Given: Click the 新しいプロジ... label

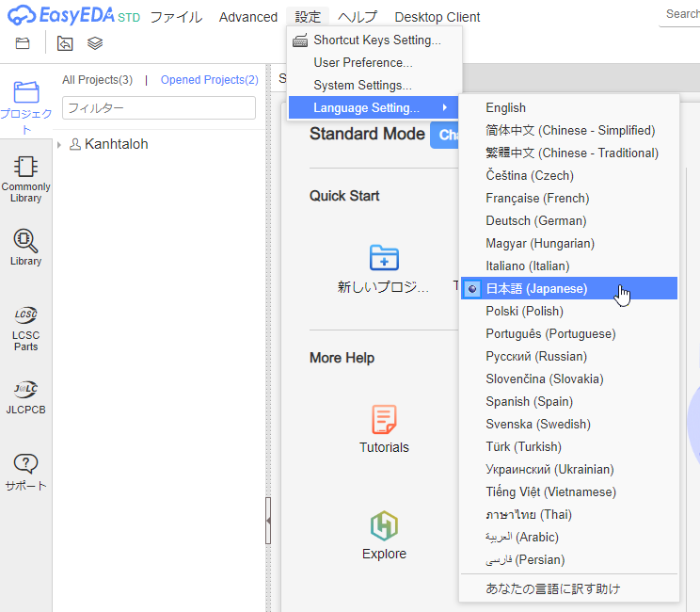Looking at the screenshot, I should [383, 287].
